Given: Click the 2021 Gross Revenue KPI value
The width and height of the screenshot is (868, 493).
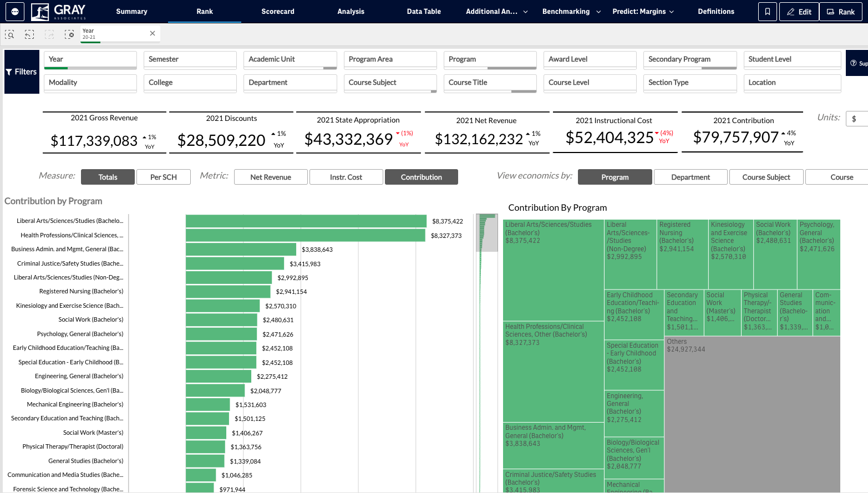Looking at the screenshot, I should tap(94, 141).
